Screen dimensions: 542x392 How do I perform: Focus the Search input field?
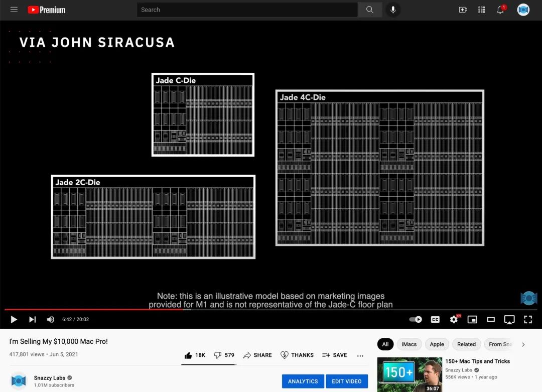click(x=247, y=10)
